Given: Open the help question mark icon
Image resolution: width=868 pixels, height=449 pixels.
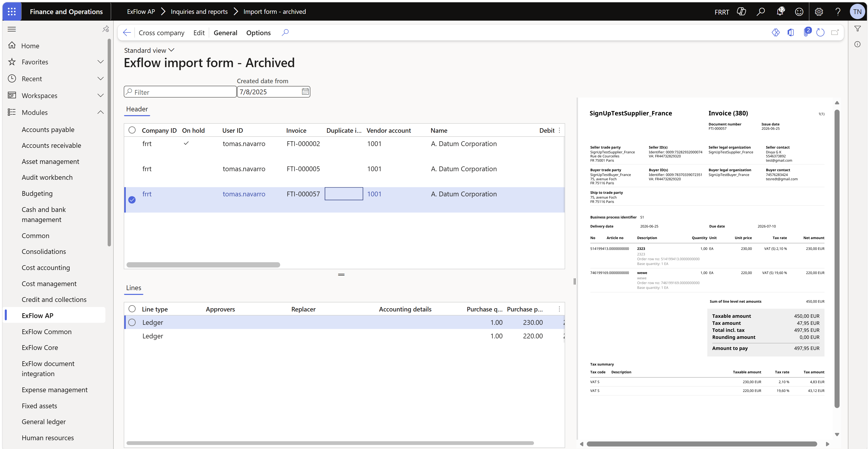Looking at the screenshot, I should click(838, 12).
